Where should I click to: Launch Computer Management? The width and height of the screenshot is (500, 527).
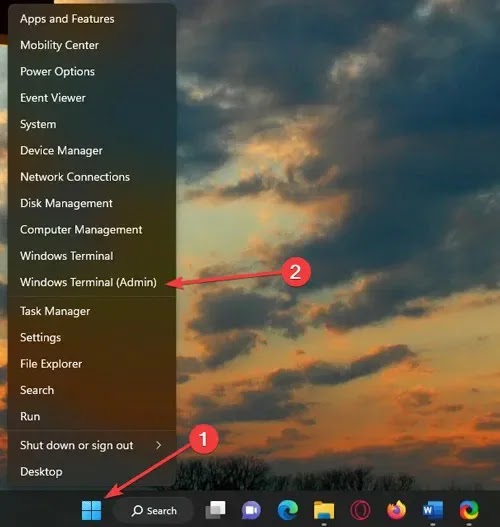pos(91,230)
